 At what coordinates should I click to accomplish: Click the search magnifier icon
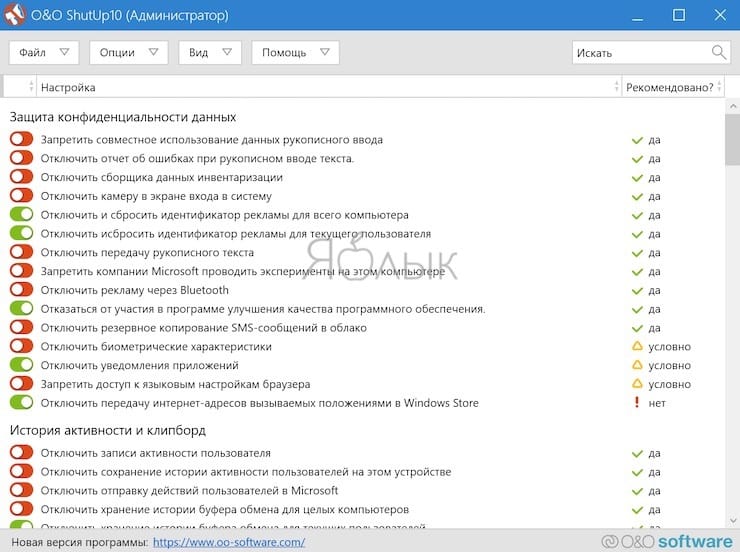718,52
